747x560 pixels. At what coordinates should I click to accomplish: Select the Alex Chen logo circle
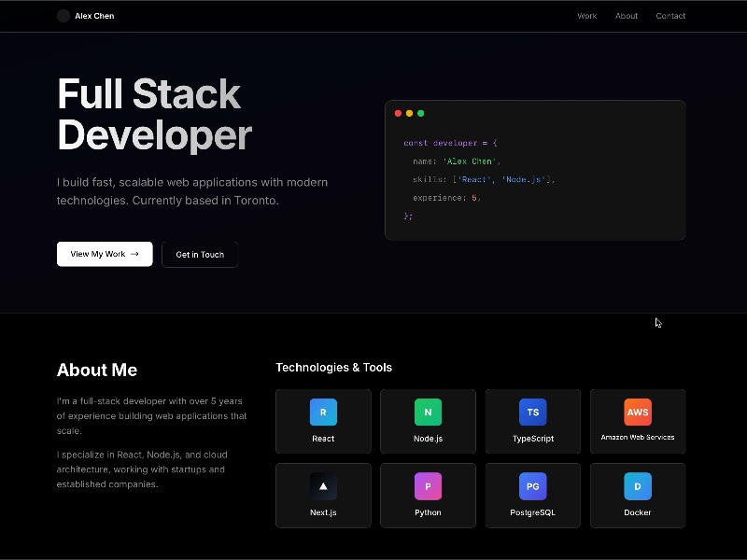point(63,15)
